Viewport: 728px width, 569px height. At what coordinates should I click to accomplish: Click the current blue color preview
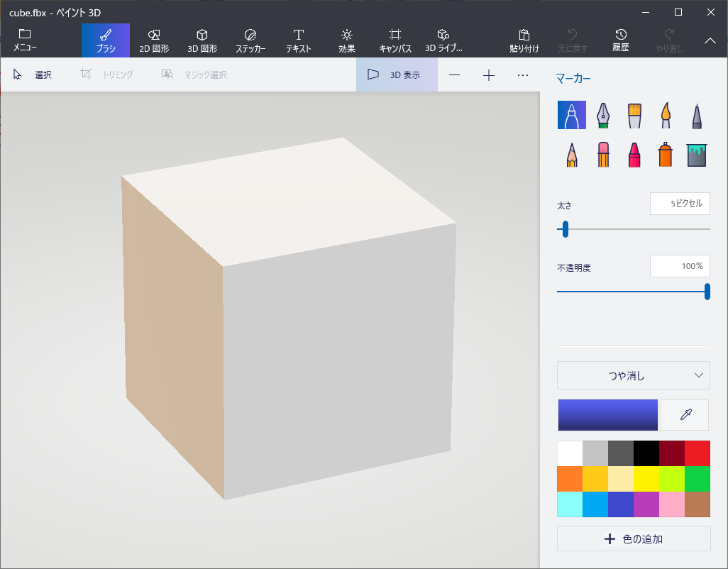(x=608, y=414)
